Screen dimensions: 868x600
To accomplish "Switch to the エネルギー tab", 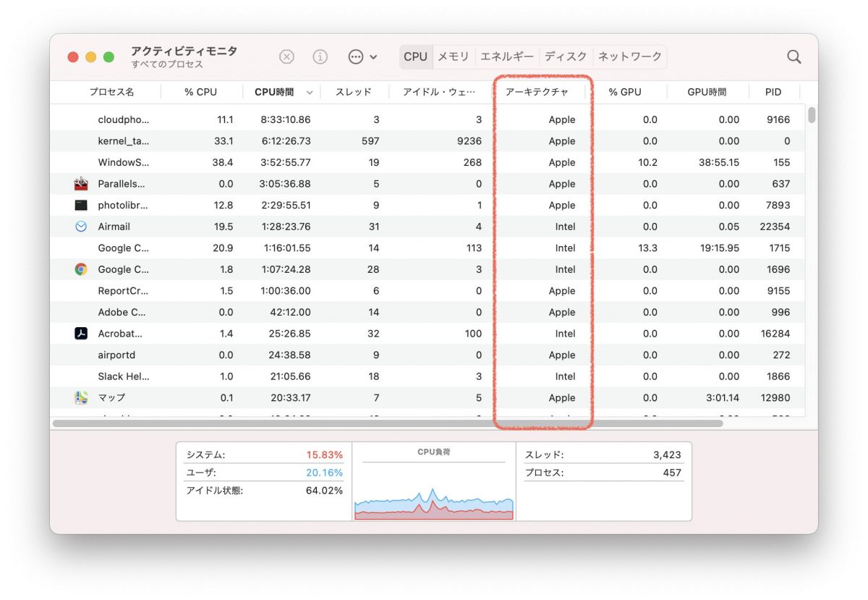I will (x=506, y=56).
